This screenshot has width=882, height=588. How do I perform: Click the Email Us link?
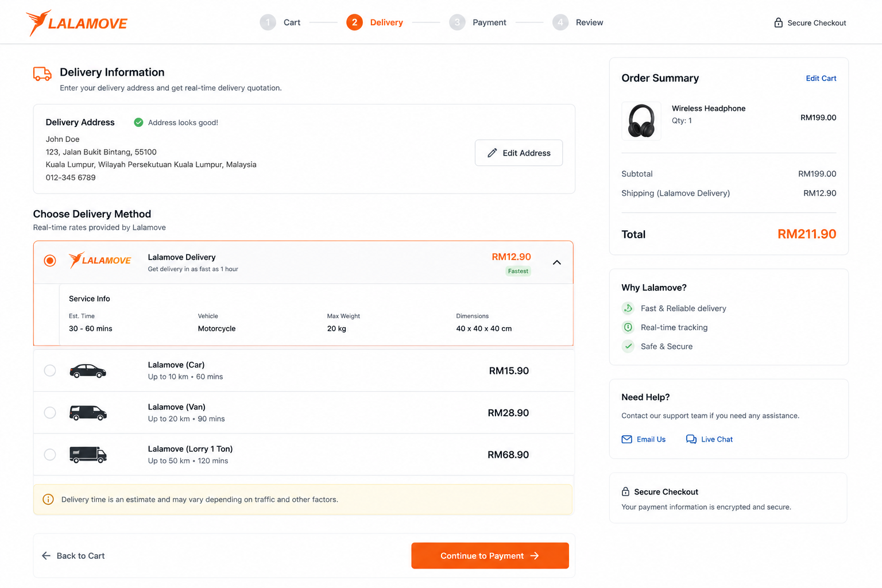coord(644,439)
